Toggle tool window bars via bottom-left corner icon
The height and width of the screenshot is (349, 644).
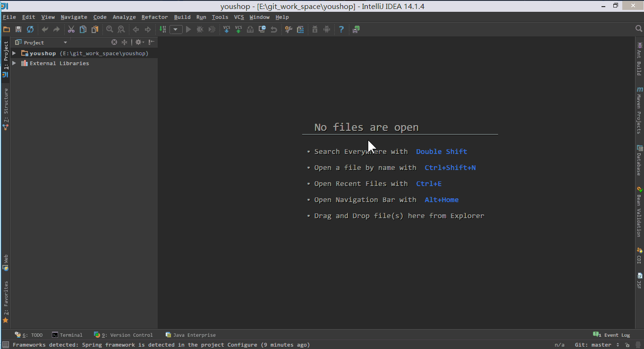6,345
